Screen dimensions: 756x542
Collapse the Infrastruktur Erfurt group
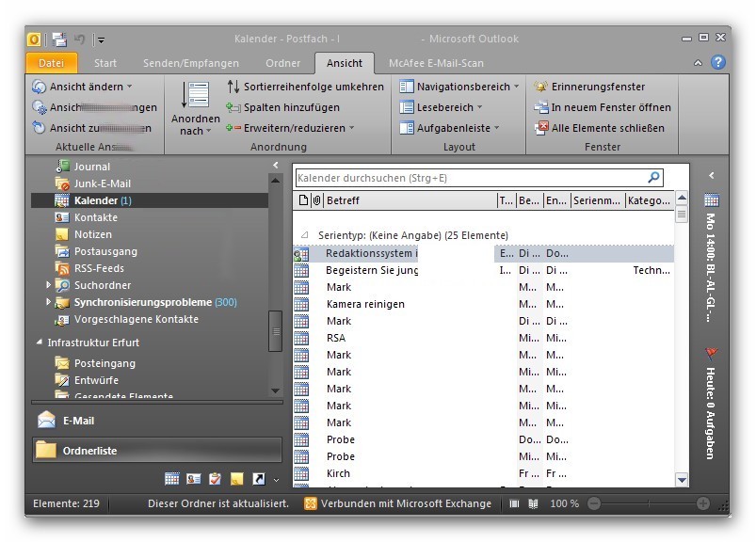pos(40,343)
